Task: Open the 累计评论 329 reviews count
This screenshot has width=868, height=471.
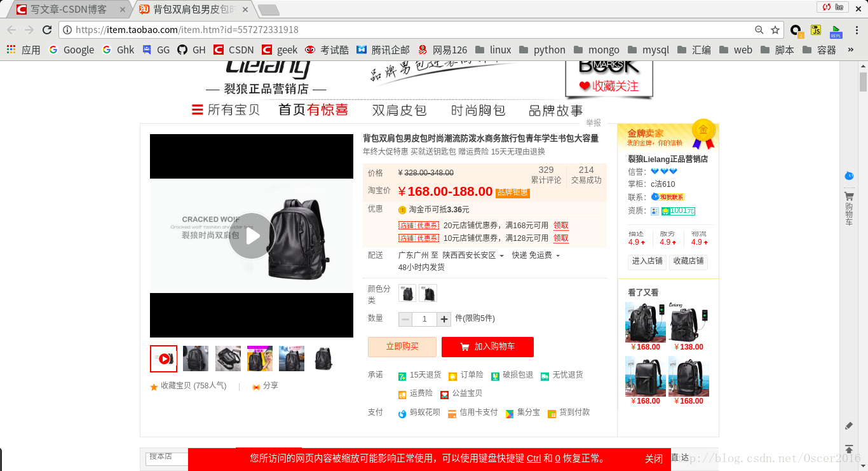Action: [x=546, y=175]
